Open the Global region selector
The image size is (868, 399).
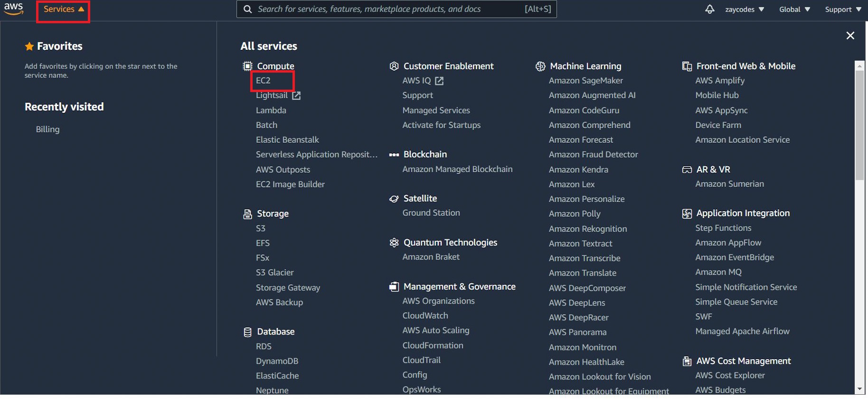[x=794, y=9]
